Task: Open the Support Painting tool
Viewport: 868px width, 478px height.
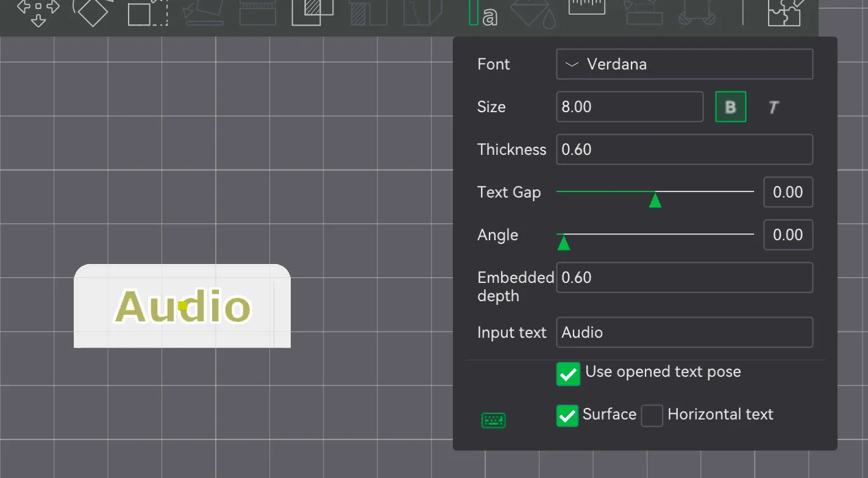Action: pyautogui.click(x=368, y=12)
